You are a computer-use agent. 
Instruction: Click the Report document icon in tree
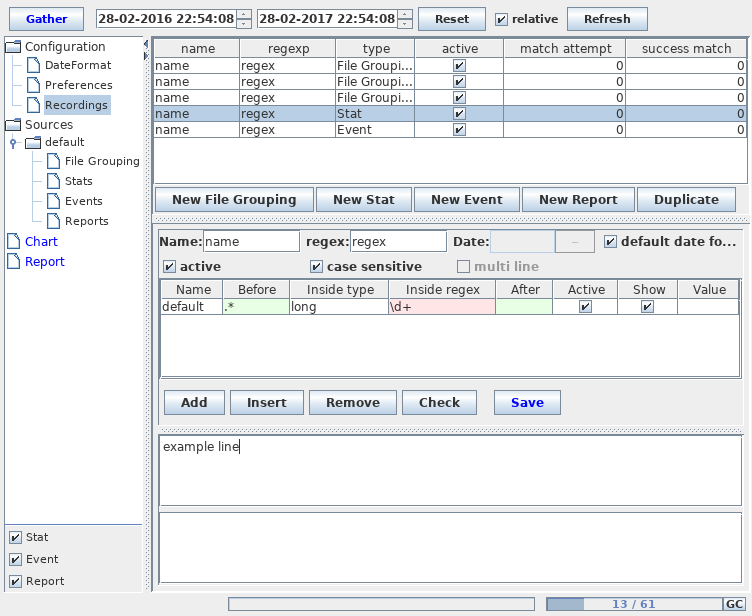tap(14, 261)
